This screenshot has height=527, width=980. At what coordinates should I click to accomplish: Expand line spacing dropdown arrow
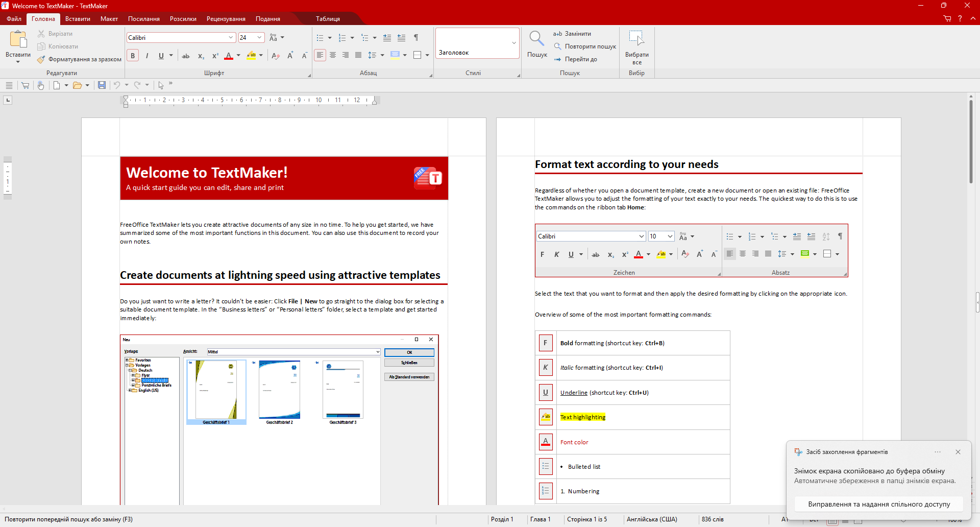tap(382, 55)
